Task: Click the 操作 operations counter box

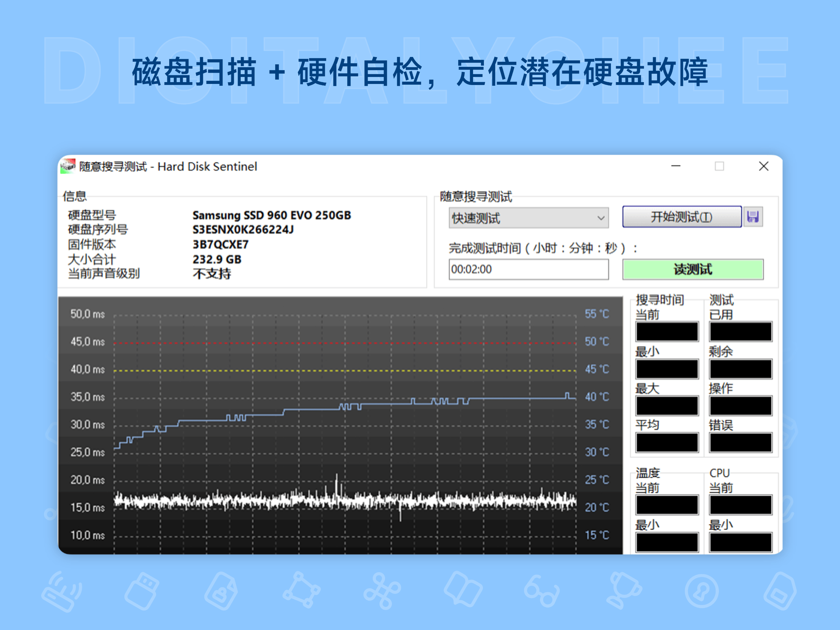Action: tap(740, 406)
